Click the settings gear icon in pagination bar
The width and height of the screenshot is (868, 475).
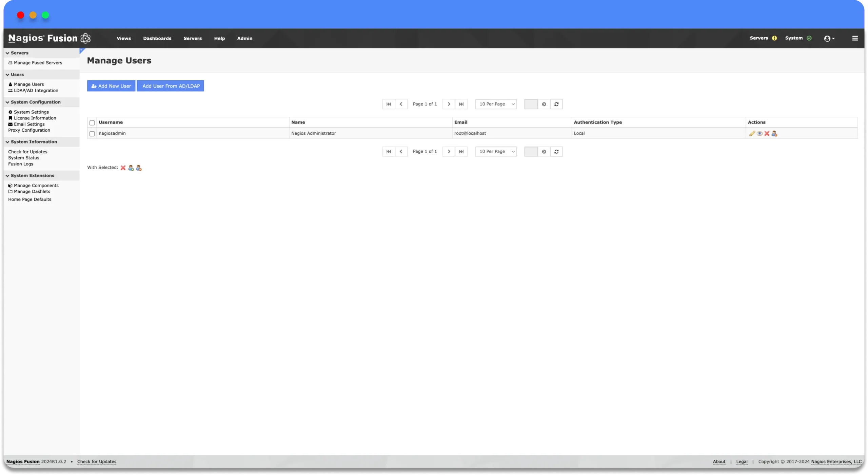(544, 103)
